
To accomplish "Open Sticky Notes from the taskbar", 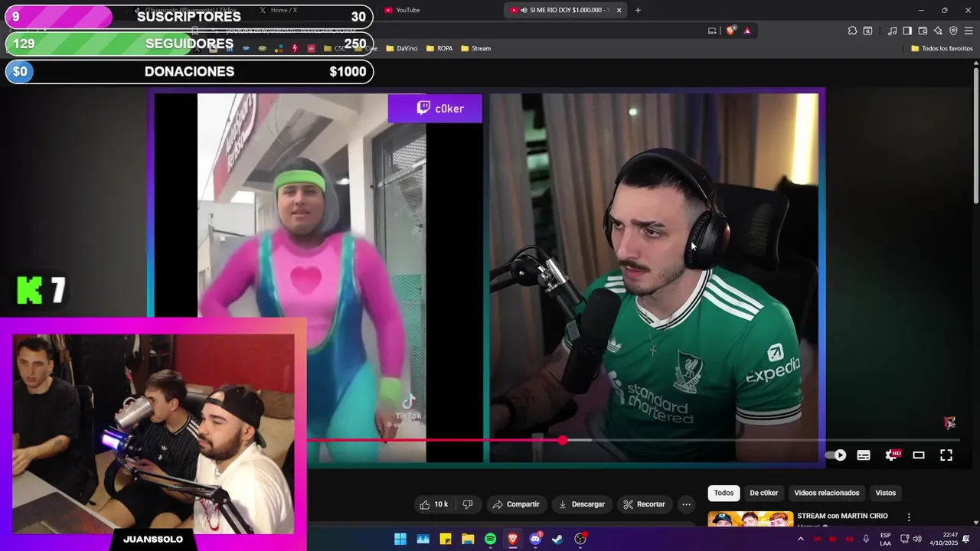I will (x=446, y=540).
